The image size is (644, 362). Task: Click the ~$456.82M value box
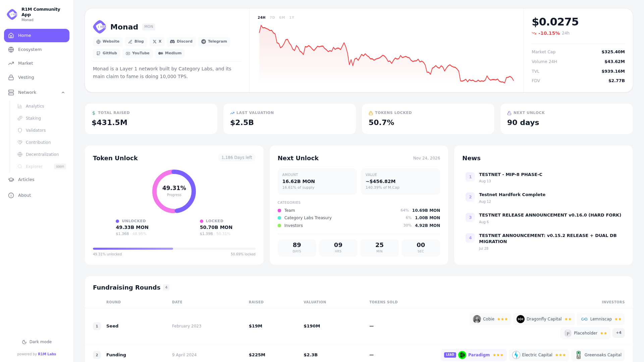[x=400, y=181]
